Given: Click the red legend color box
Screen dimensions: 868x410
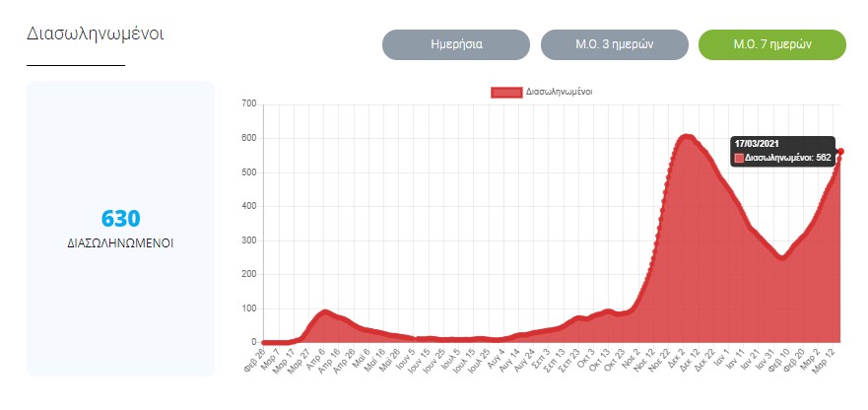Looking at the screenshot, I should (506, 92).
